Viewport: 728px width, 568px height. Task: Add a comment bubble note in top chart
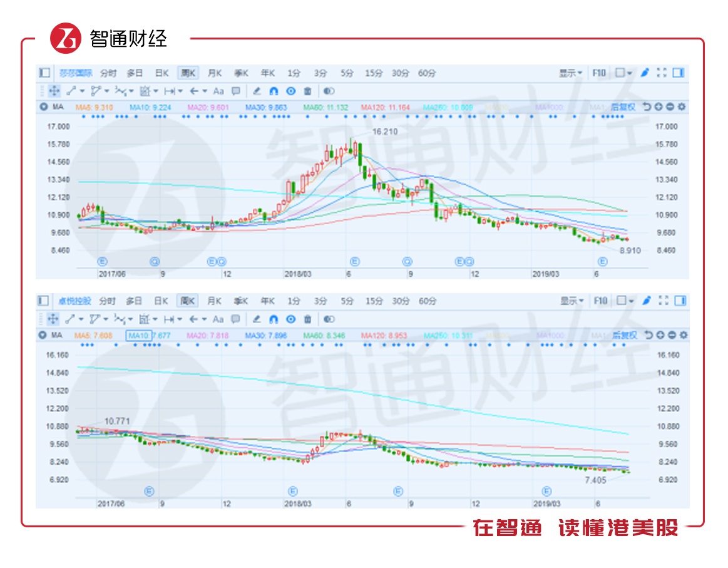pos(236,91)
